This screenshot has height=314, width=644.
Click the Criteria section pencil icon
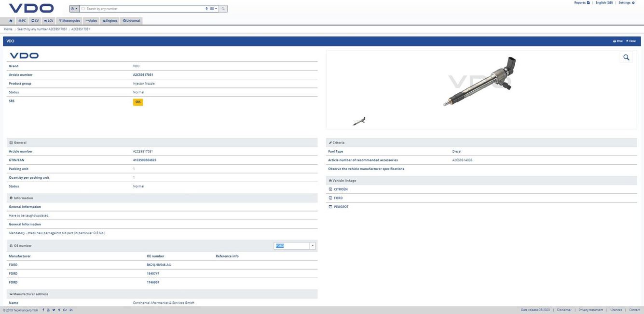[330, 143]
